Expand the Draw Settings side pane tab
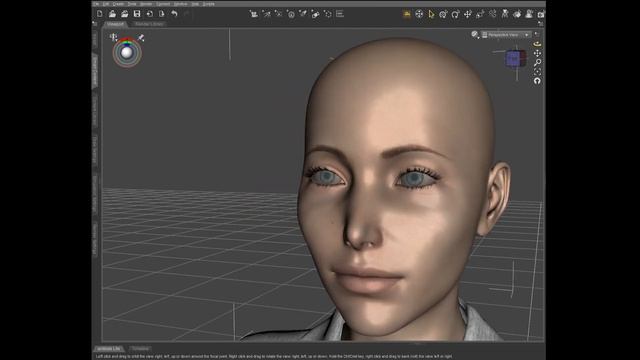640x360 pixels. (x=95, y=150)
